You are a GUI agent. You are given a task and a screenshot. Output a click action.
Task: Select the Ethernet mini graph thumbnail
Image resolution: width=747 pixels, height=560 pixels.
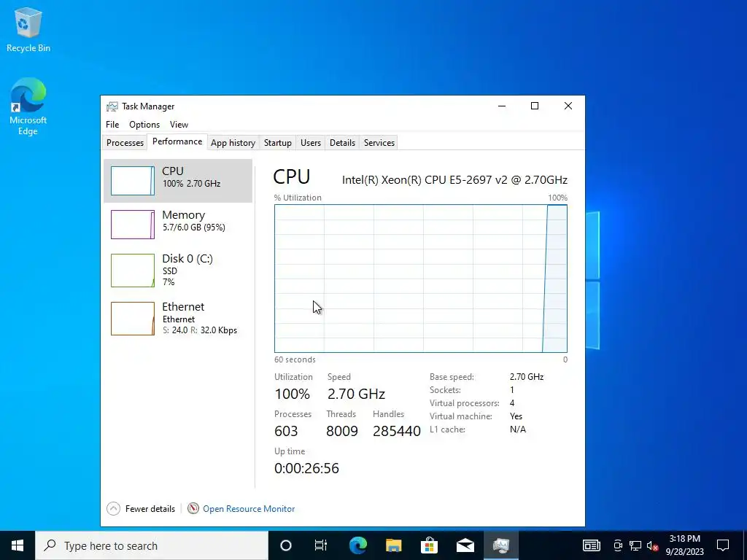[x=133, y=319]
